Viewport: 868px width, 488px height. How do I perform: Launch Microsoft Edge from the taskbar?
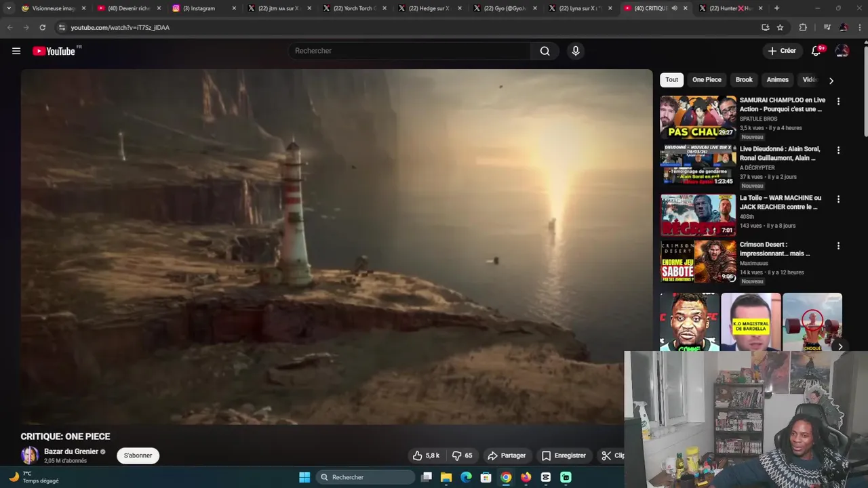point(466,477)
